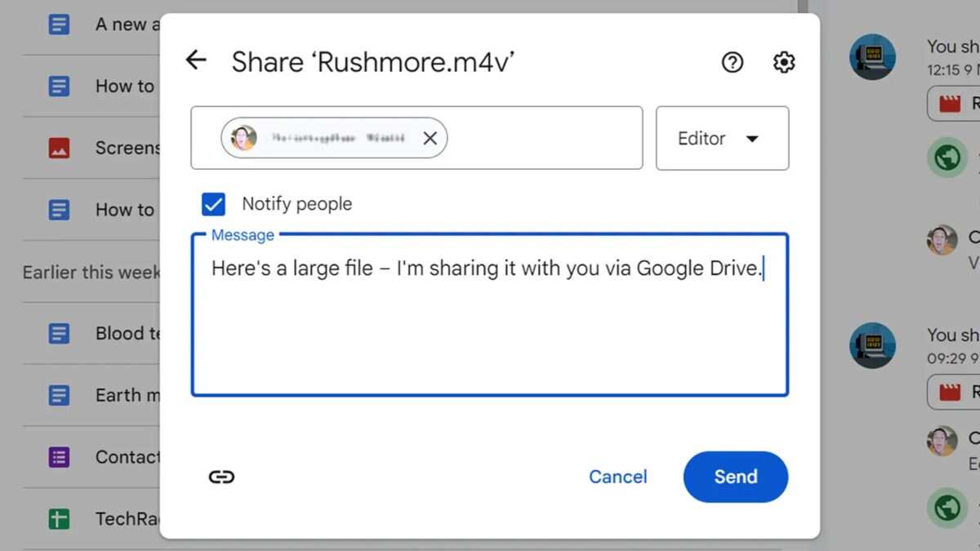Open the sharing settings gear
Image resolution: width=980 pixels, height=551 pixels.
pyautogui.click(x=783, y=61)
